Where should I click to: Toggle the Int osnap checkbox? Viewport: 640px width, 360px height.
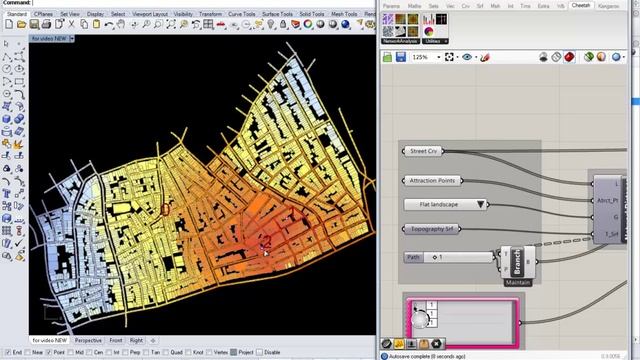[x=109, y=352]
